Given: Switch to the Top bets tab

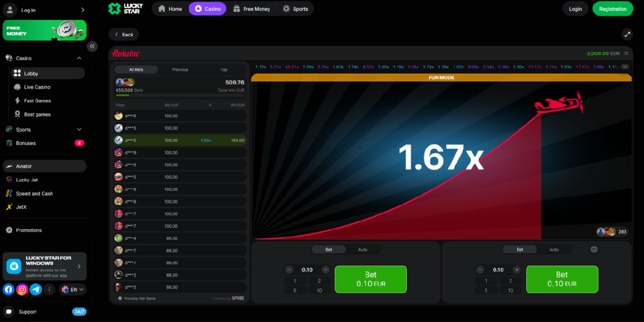Looking at the screenshot, I should (224, 70).
